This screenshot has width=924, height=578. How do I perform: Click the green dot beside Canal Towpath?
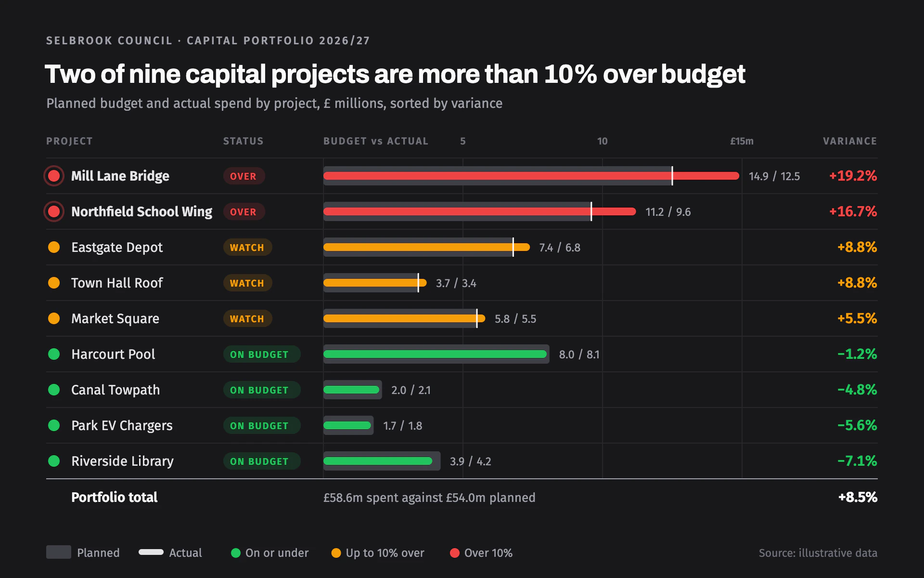pos(54,390)
